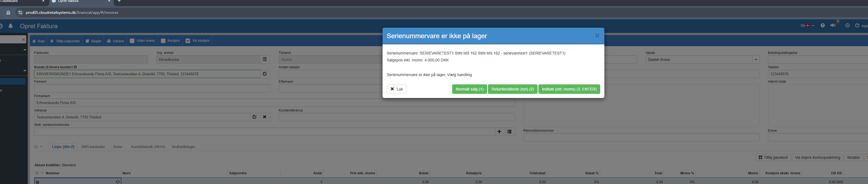Choose Indkøb (std. moms) option
This screenshot has height=184, width=868.
point(569,89)
